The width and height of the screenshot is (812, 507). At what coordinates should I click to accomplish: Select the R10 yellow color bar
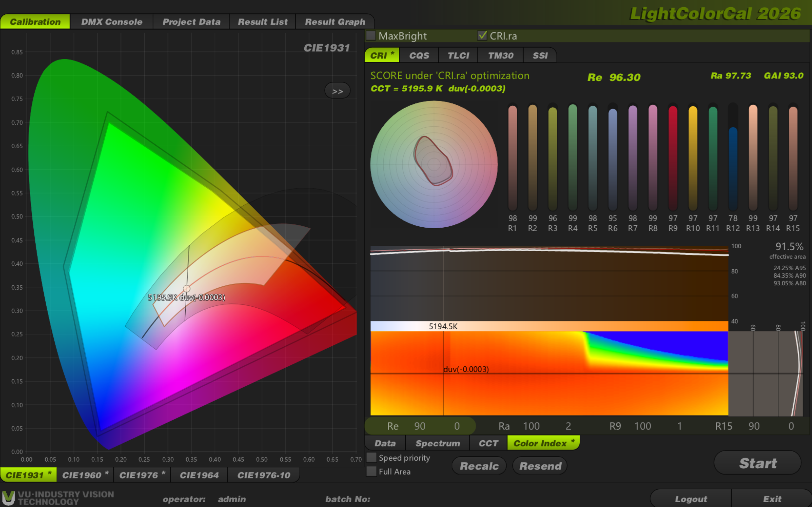click(x=693, y=157)
